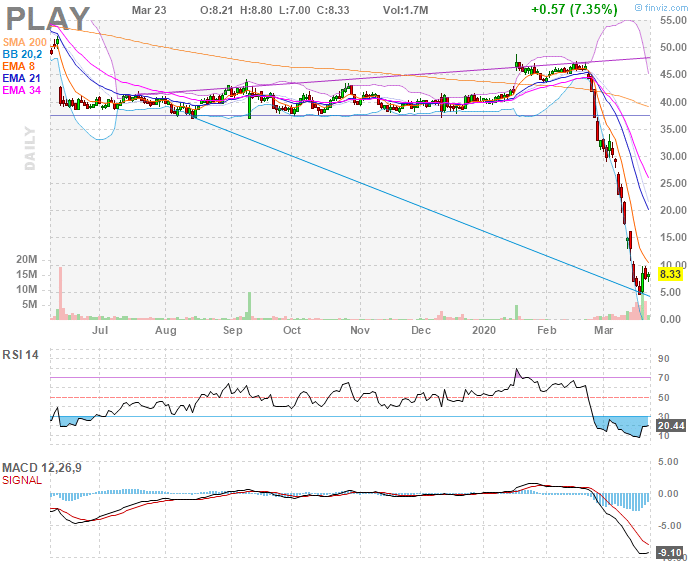Click the DAILY timeframe label
This screenshot has width=700, height=566.
[x=29, y=148]
